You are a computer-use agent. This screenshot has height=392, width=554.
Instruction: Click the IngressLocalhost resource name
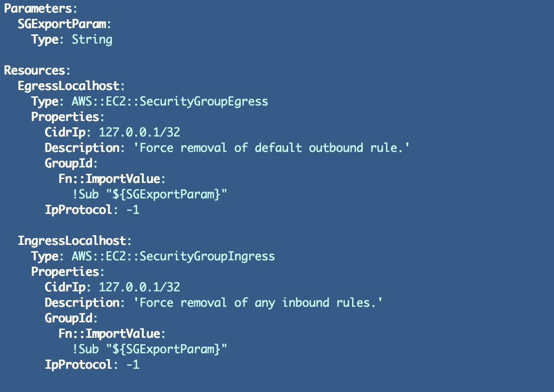tap(72, 241)
